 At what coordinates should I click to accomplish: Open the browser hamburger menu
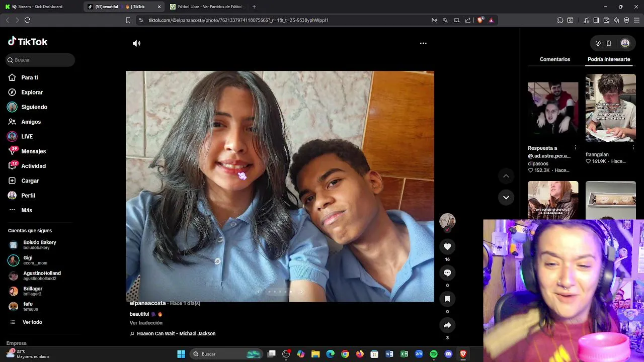pyautogui.click(x=636, y=20)
